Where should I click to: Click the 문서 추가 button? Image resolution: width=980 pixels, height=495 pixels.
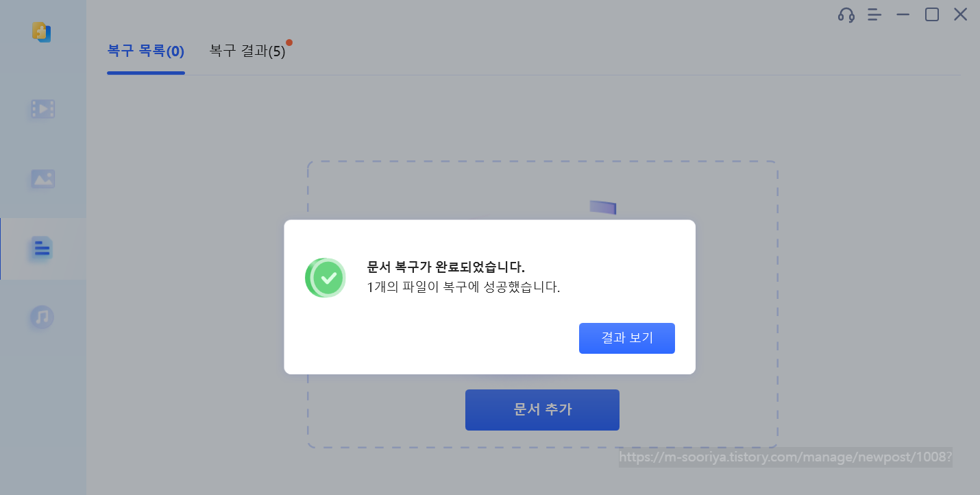pos(542,410)
